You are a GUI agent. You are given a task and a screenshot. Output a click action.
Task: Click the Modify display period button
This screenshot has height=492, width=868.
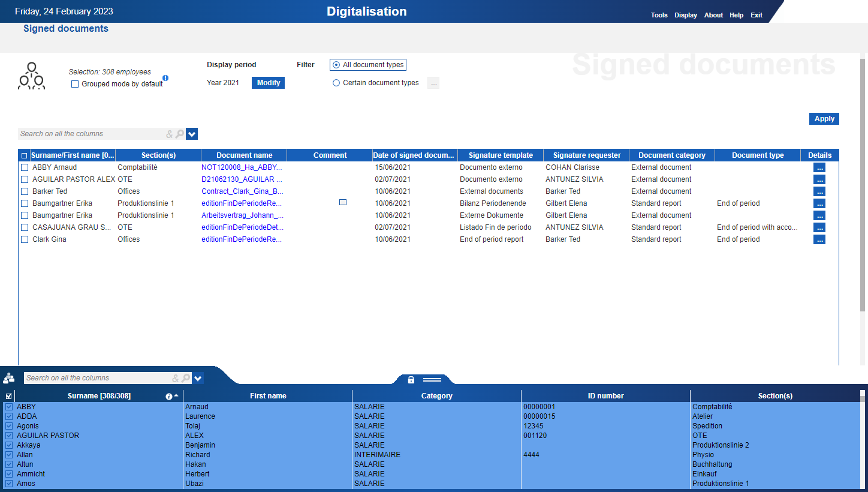[268, 83]
